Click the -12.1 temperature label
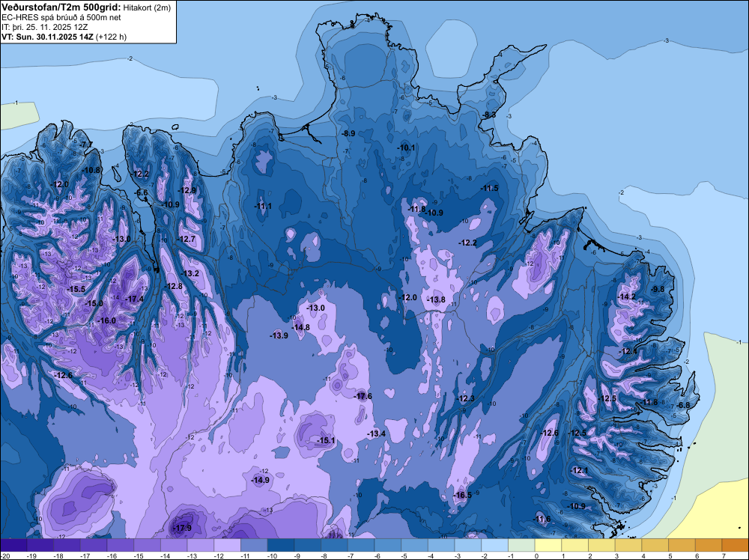Image resolution: width=749 pixels, height=560 pixels. pos(580,471)
